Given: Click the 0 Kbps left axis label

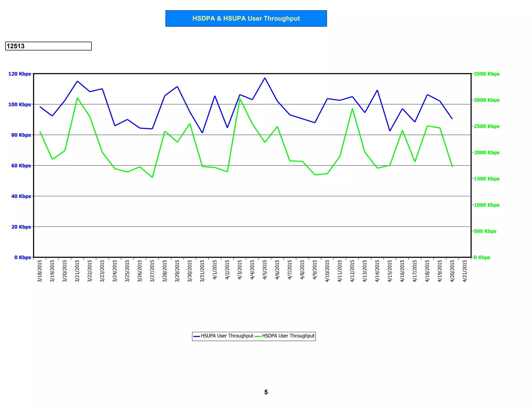Looking at the screenshot, I should coord(23,257).
